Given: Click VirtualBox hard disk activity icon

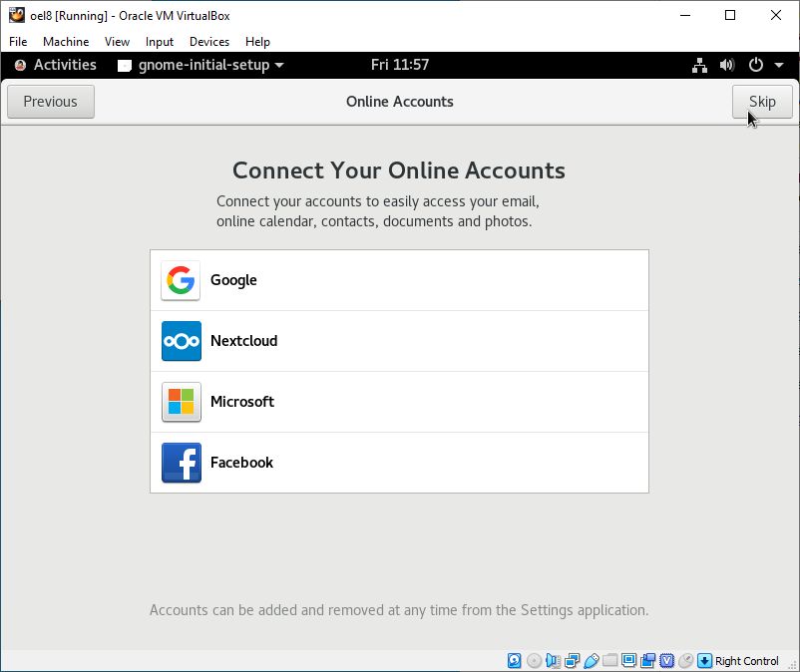Looking at the screenshot, I should coord(515,661).
